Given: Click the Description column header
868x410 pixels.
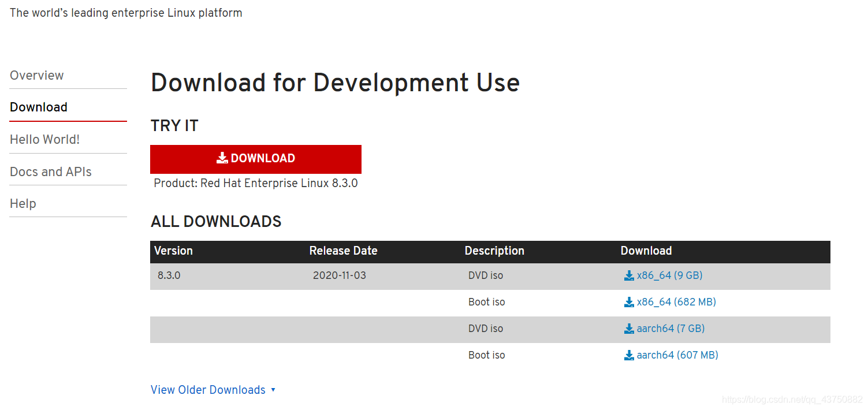Looking at the screenshot, I should pos(495,251).
